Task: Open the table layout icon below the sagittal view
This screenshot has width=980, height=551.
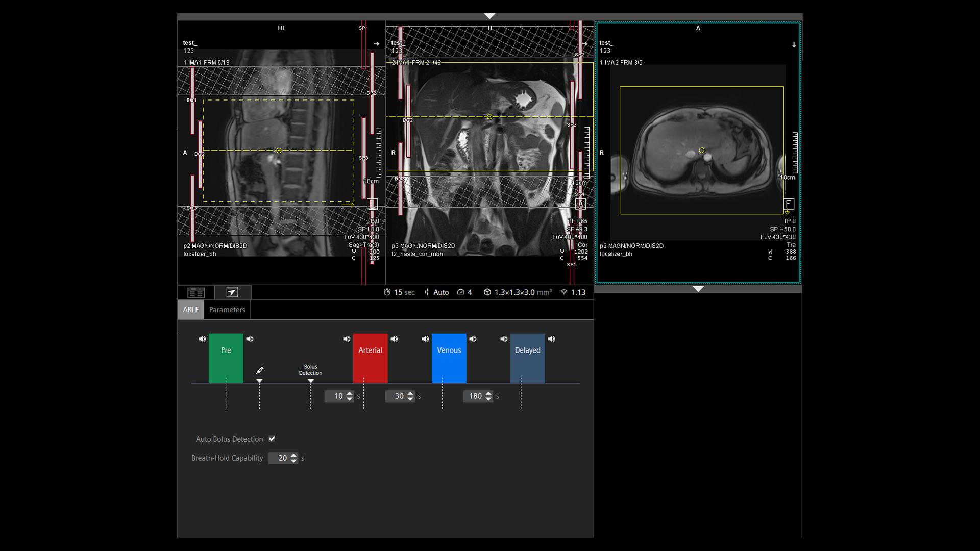Action: point(196,292)
